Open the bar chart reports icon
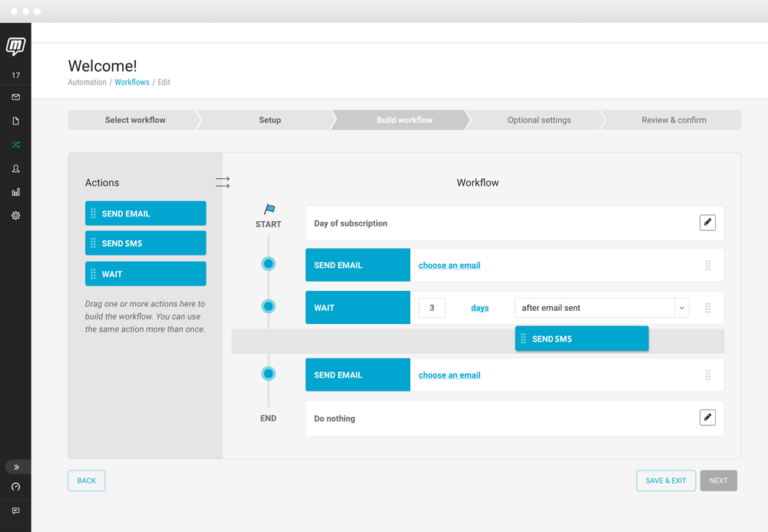This screenshot has height=532, width=768. tap(15, 192)
